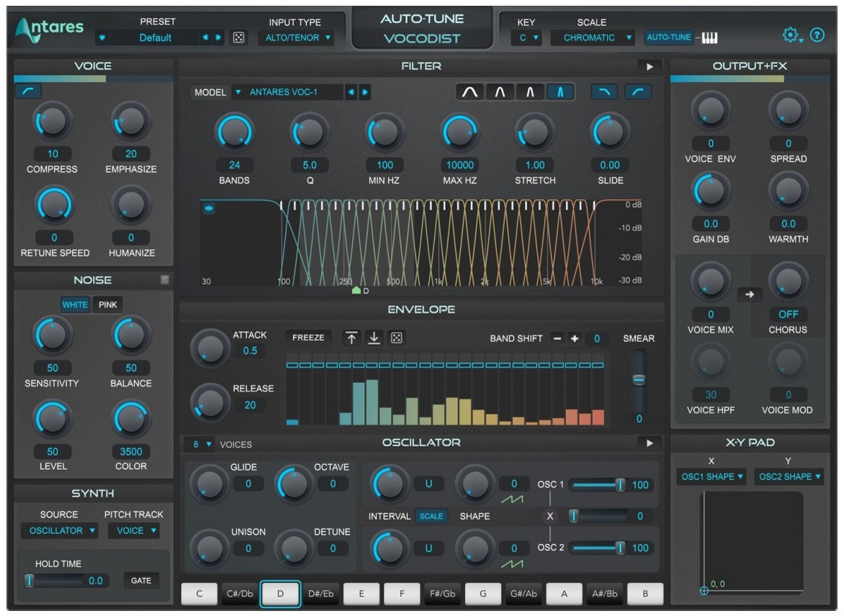844x616 pixels.
Task: Click the OSC 1 level slider
Action: 598,485
